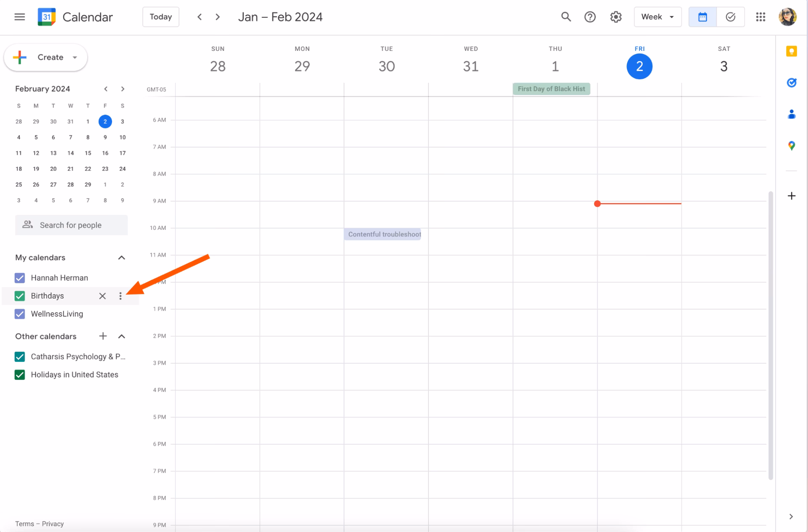
Task: Select February 14 in mini calendar
Action: point(70,153)
